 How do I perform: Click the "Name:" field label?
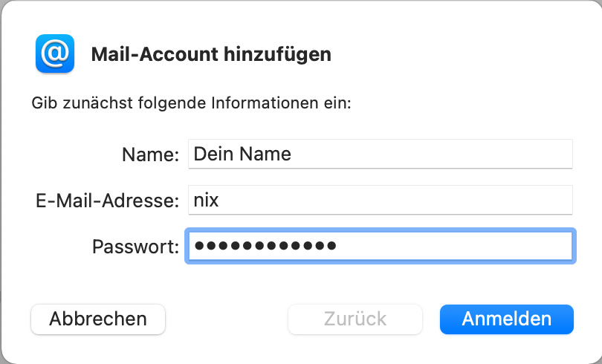coord(151,155)
